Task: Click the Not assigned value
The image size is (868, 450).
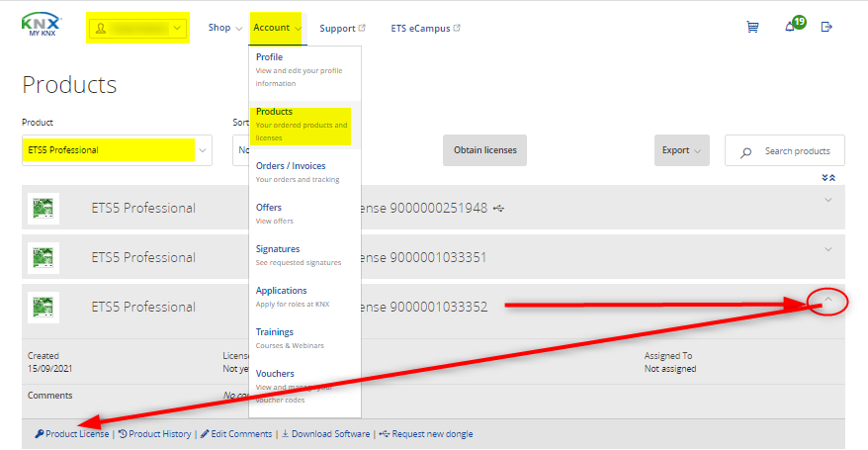Action: pos(670,369)
